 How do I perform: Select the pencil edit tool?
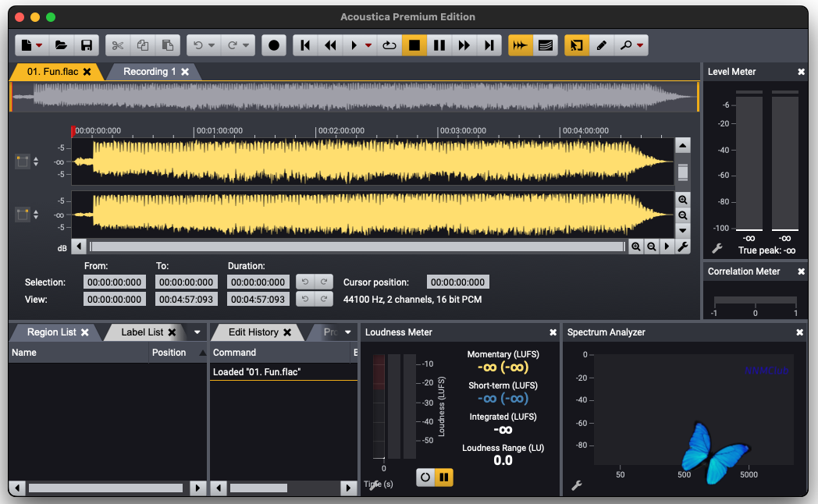coord(602,45)
